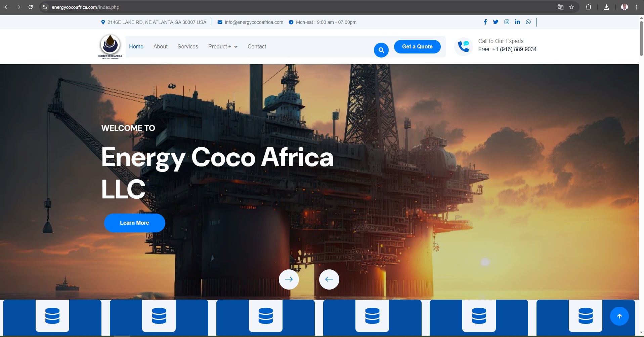Click the blue search icon button
Screen dimensions: 644x337
click(x=381, y=50)
